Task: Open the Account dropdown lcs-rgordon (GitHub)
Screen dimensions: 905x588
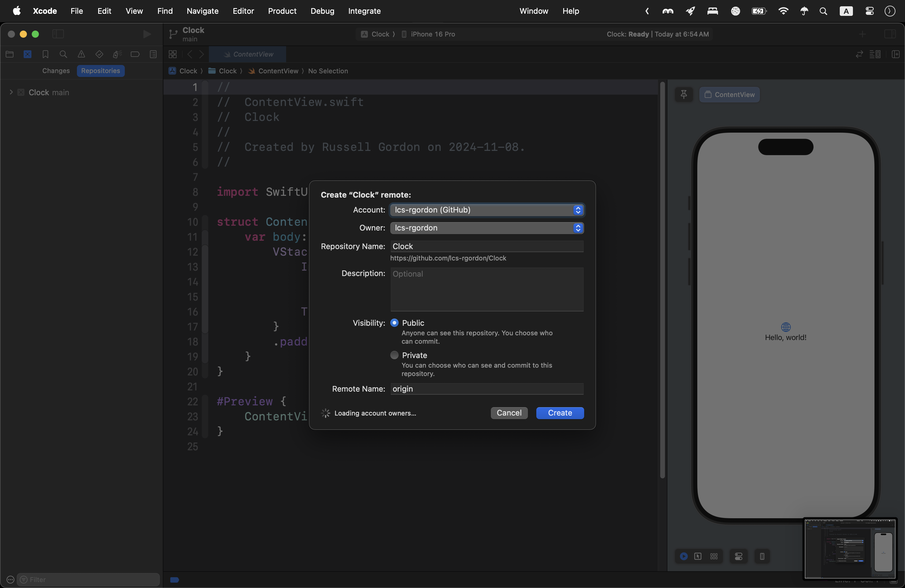Action: pyautogui.click(x=486, y=210)
